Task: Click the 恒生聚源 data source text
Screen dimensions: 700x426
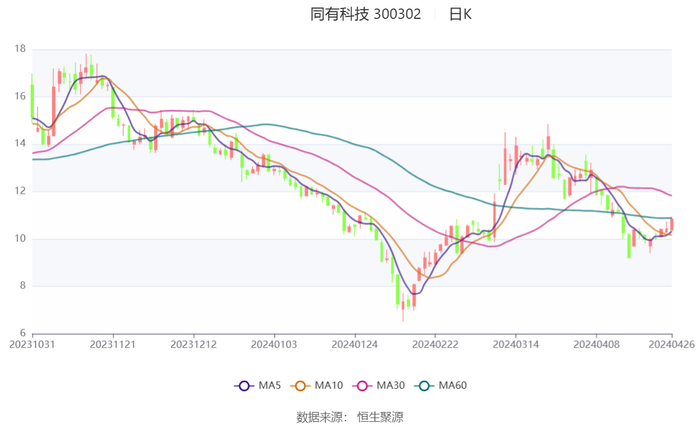Action: (380, 416)
